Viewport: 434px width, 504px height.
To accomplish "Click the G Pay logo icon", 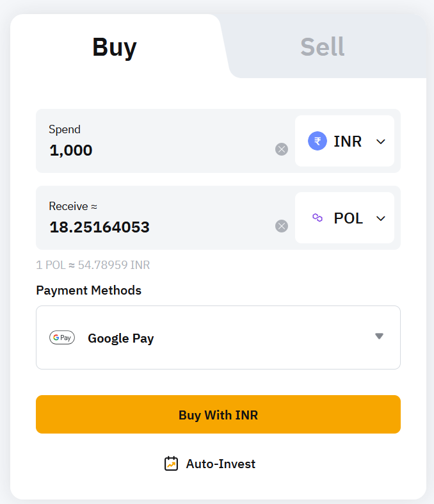I will 62,337.
